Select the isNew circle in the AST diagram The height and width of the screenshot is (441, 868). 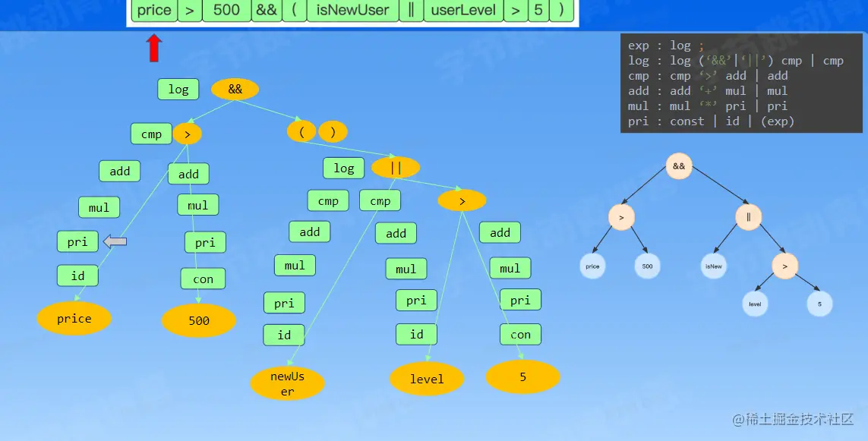tap(714, 266)
